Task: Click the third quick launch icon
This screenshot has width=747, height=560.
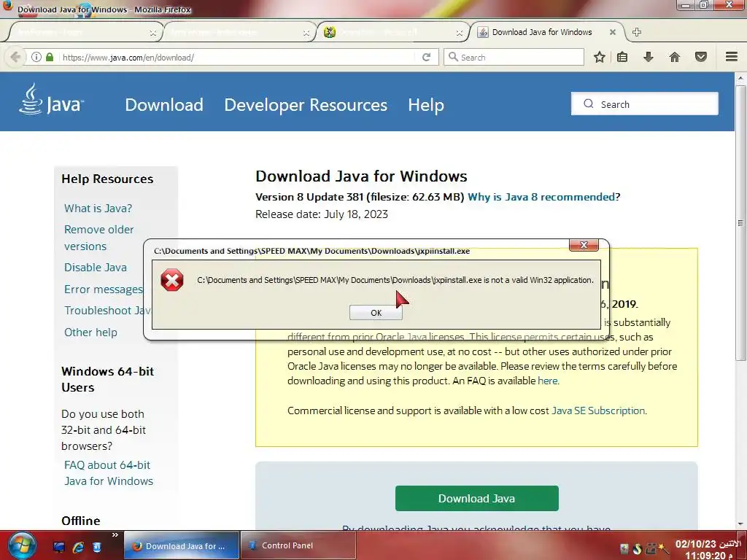Action: [96, 547]
